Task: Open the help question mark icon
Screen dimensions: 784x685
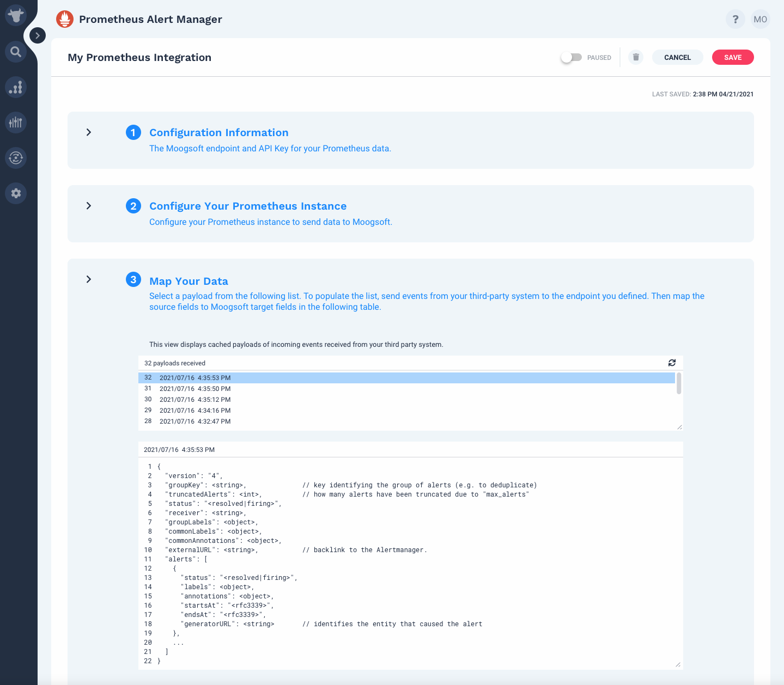Action: pyautogui.click(x=736, y=19)
